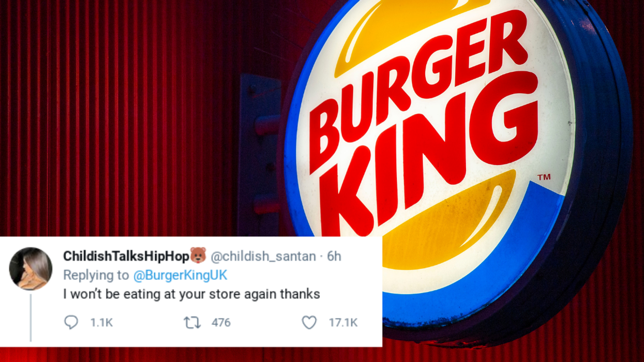Click the reply speech bubble icon

tap(71, 323)
